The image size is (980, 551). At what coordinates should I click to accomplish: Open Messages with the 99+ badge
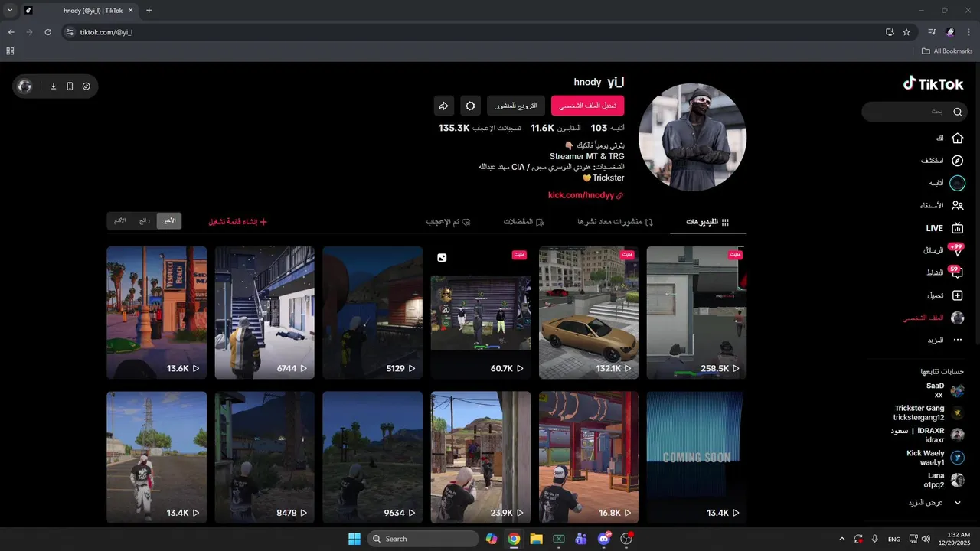point(956,250)
